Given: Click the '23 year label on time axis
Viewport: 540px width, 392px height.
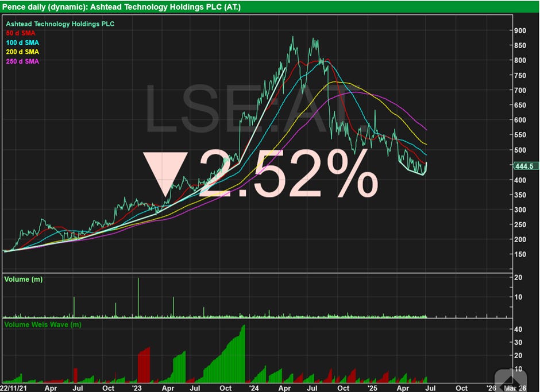Looking at the screenshot, I should point(137,388).
